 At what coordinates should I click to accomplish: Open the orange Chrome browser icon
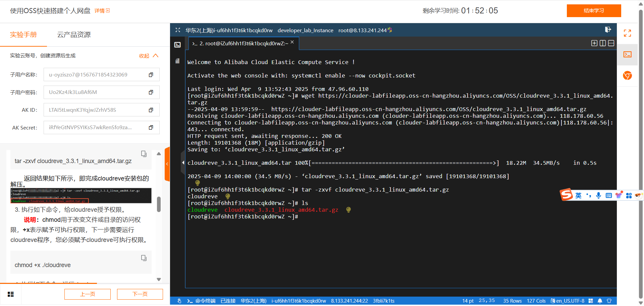pyautogui.click(x=627, y=75)
